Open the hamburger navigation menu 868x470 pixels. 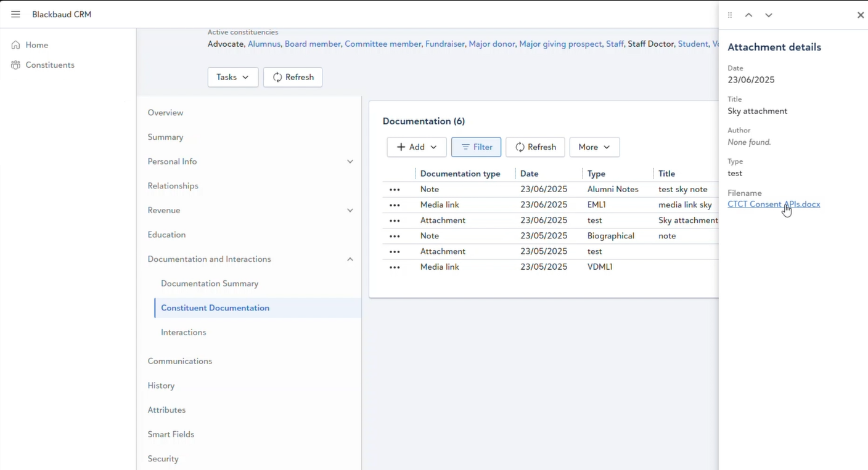click(15, 14)
